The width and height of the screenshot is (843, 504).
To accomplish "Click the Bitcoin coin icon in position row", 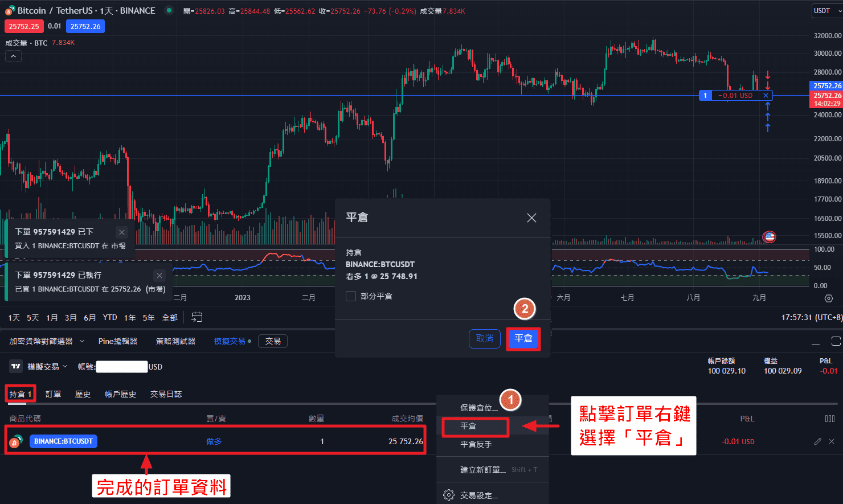I will tap(16, 441).
